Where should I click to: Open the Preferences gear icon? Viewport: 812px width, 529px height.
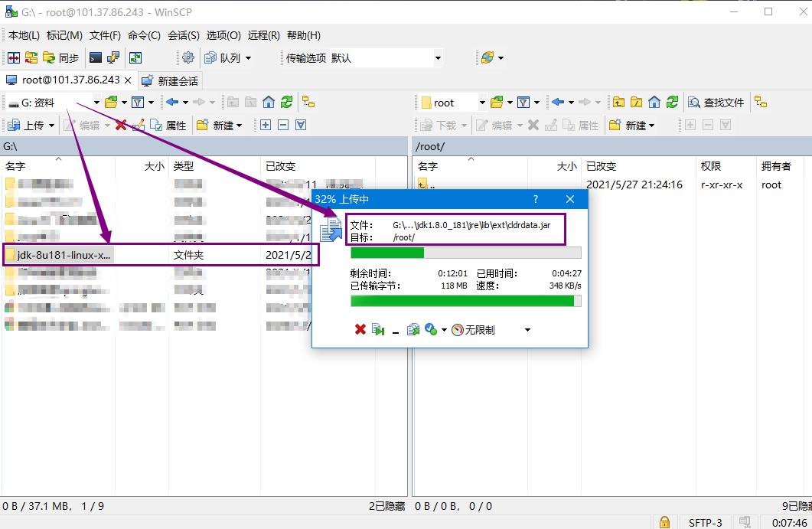pos(188,57)
